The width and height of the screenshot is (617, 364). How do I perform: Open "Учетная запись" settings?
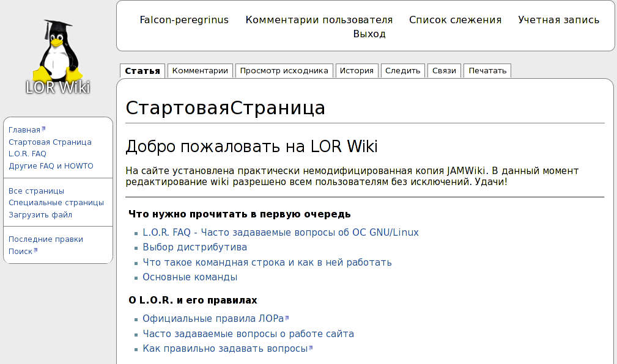point(558,20)
